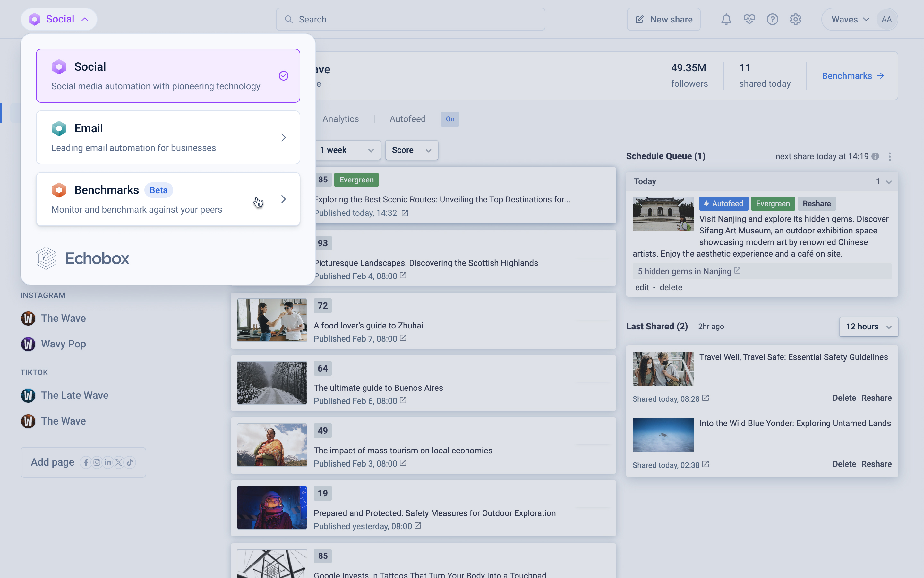Open the health heartbeat icon
Viewport: 924px width, 578px height.
(x=749, y=19)
